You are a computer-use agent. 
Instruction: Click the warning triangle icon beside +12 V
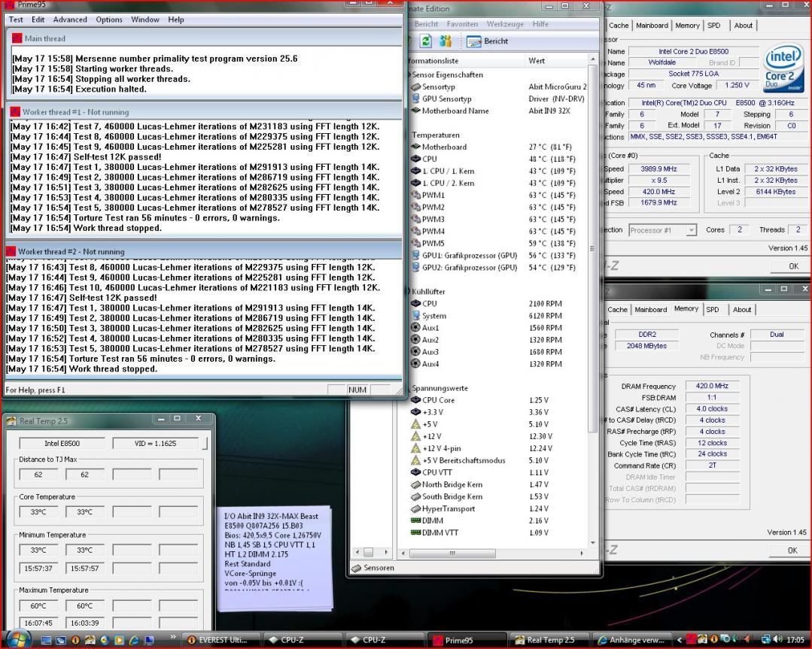(x=415, y=436)
